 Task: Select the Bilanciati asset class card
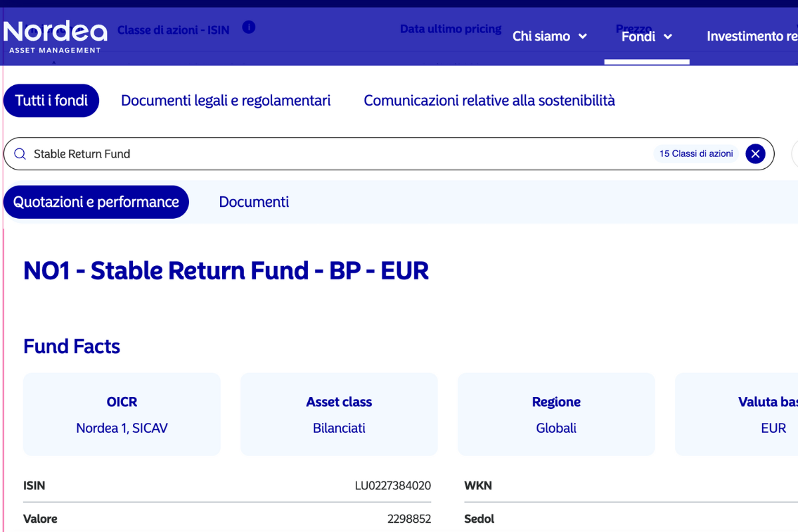338,414
